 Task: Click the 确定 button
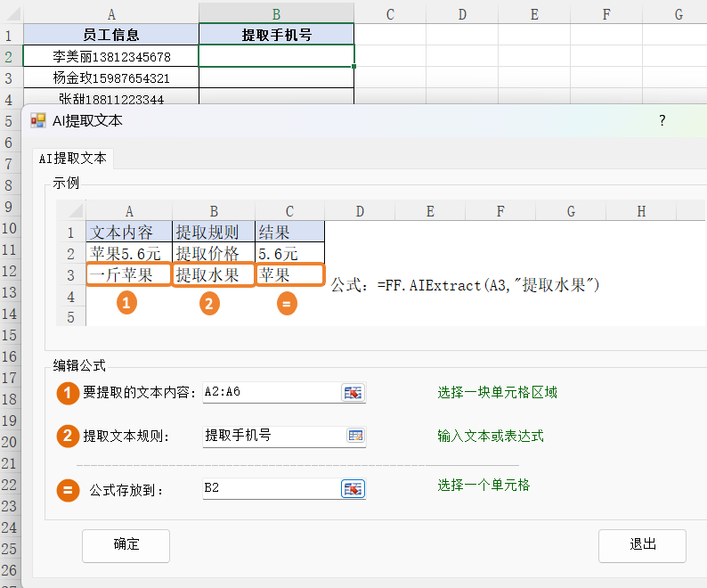[126, 545]
